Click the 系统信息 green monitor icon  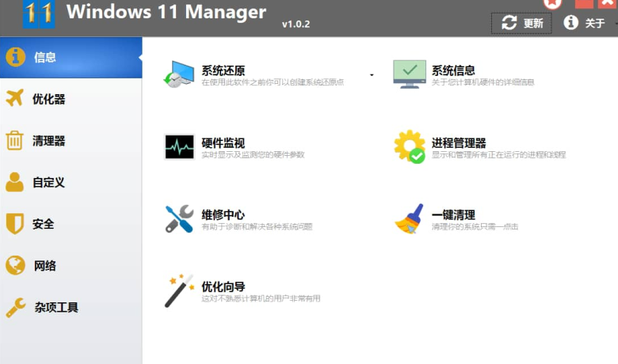point(410,74)
